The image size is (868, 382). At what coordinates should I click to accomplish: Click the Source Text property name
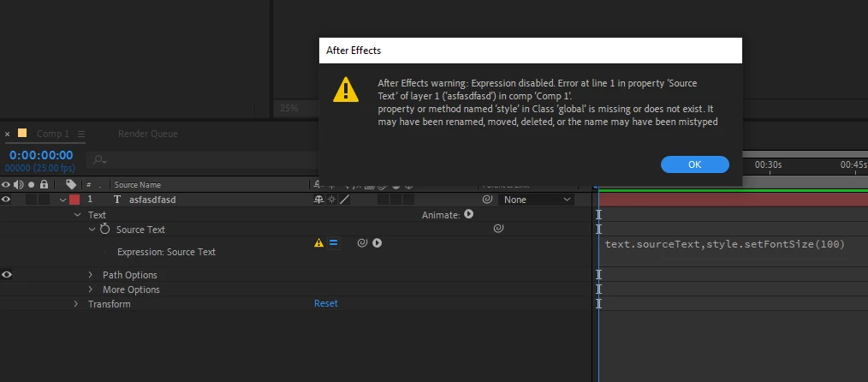click(x=140, y=230)
